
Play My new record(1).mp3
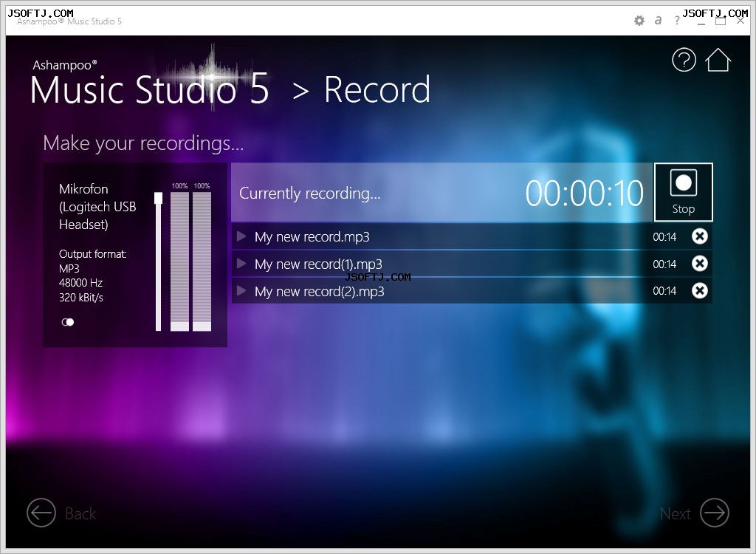tap(241, 264)
